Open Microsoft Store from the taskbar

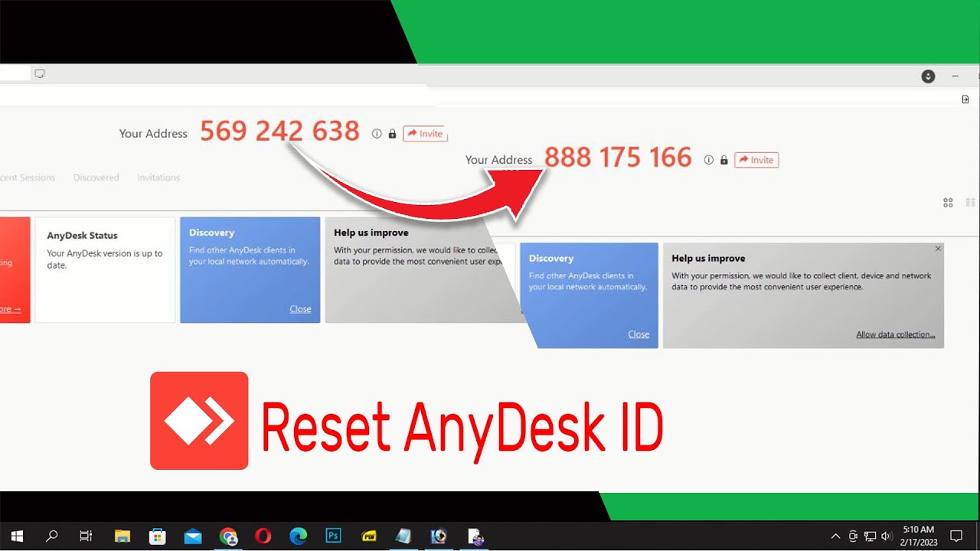[158, 536]
